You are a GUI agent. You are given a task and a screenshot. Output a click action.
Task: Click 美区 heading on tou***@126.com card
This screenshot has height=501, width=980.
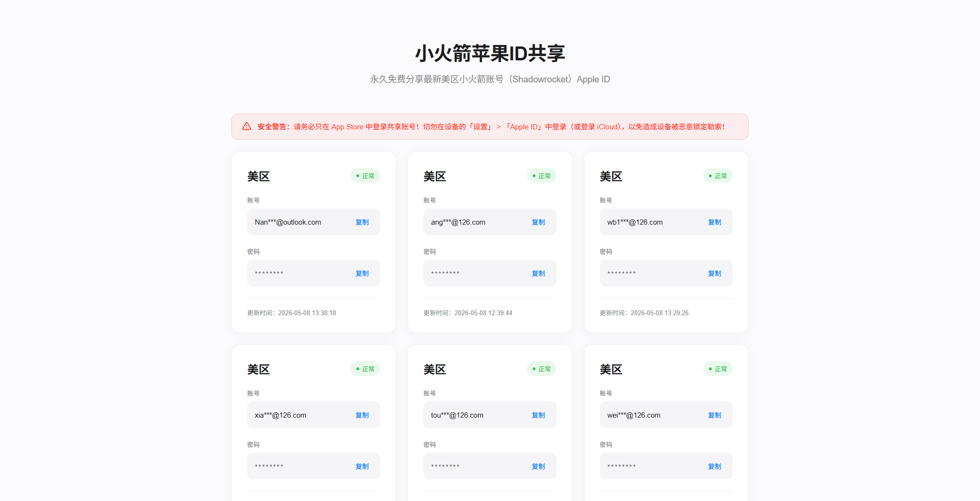[x=435, y=369]
